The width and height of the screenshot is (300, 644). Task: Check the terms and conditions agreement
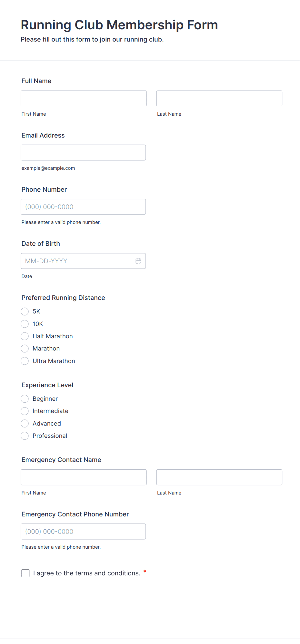pos(25,573)
